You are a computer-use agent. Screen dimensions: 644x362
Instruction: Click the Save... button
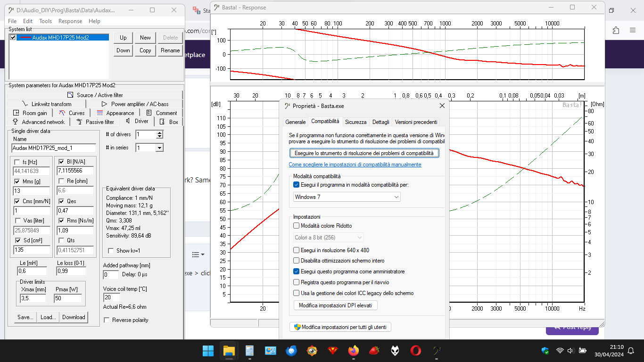pos(25,317)
